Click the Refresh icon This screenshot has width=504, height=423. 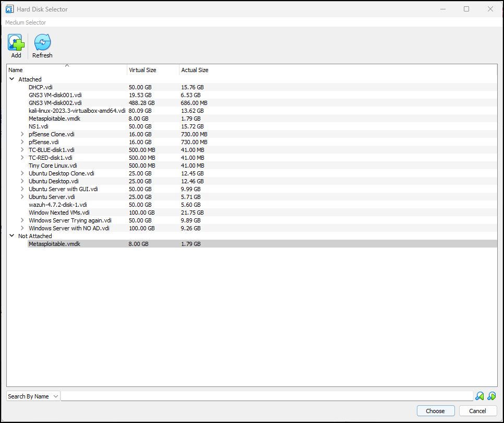tap(42, 42)
